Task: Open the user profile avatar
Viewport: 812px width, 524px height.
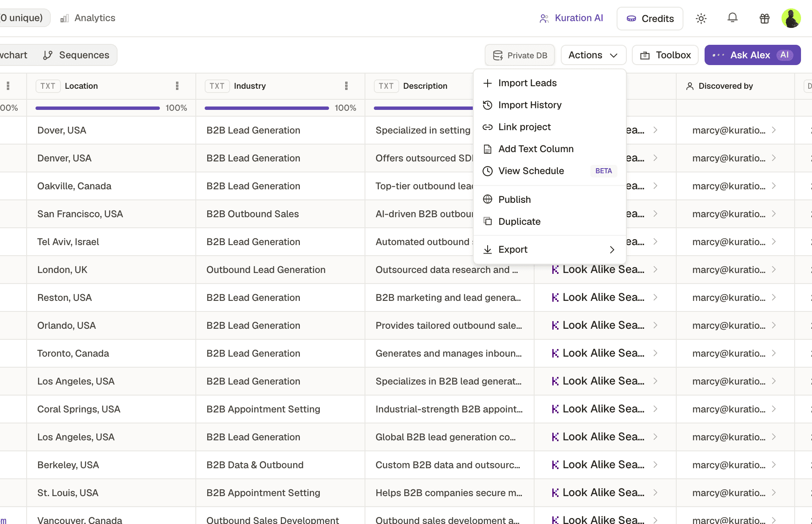Action: [x=791, y=18]
